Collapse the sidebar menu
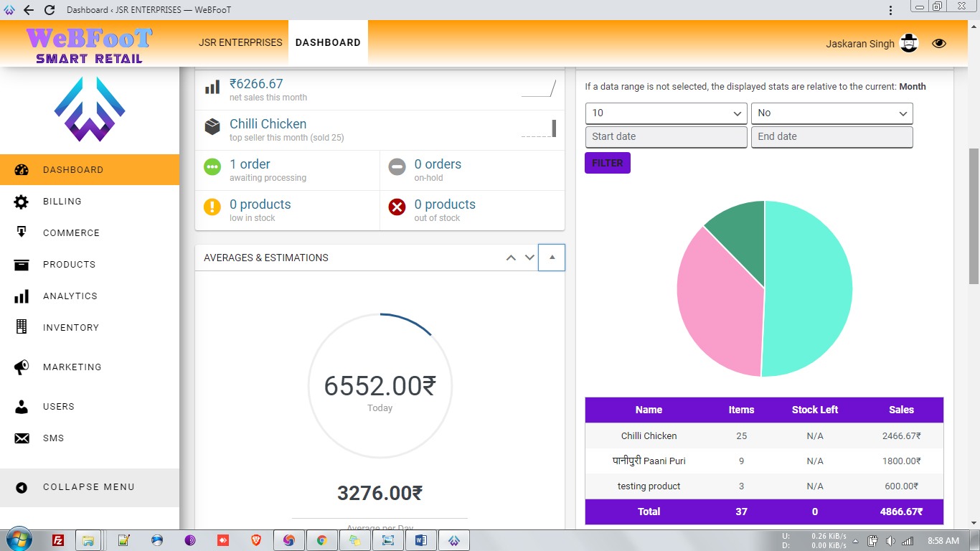The height and width of the screenshot is (551, 980). pos(89,487)
